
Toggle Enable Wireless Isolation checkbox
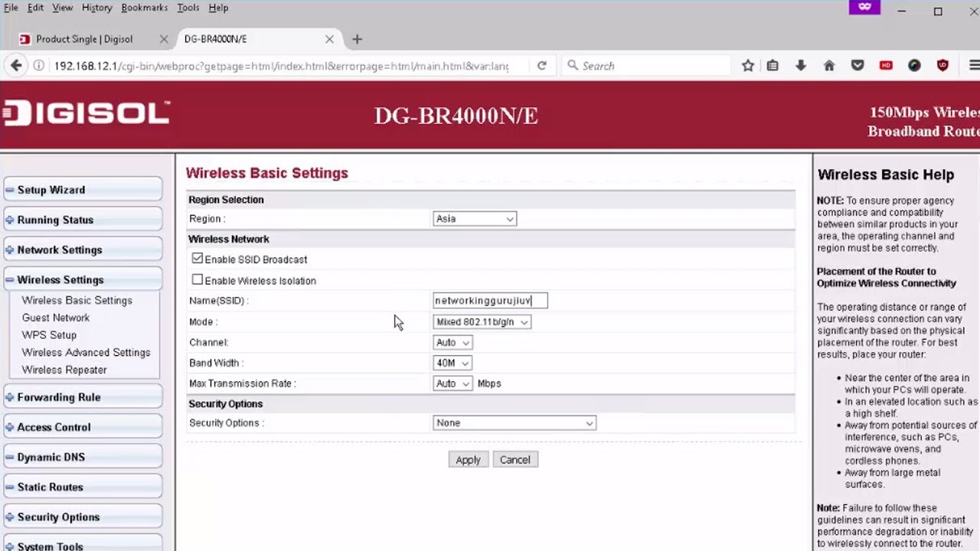click(198, 280)
